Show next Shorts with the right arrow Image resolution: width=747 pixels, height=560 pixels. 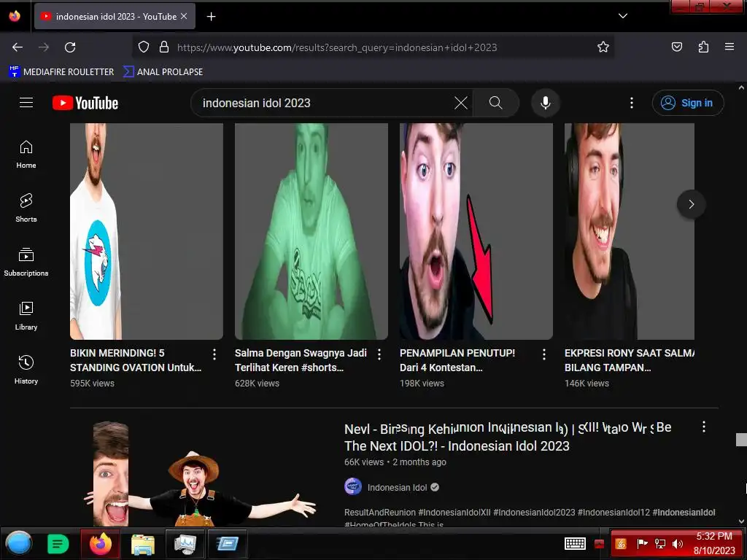coord(692,204)
